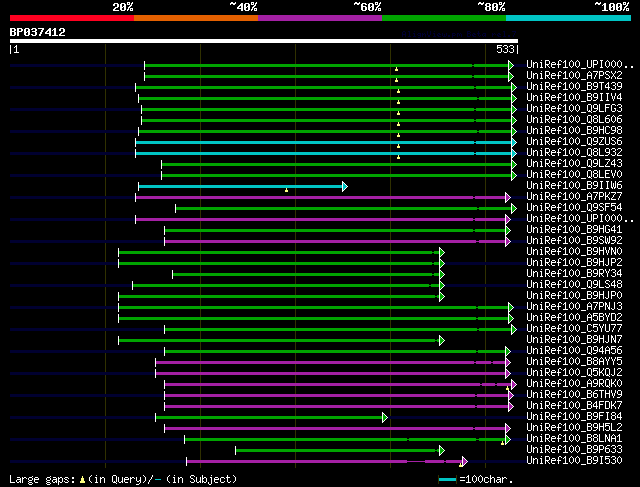
Task: Open the UniRef100_Q8L932 hit label
Action: click(x=573, y=153)
